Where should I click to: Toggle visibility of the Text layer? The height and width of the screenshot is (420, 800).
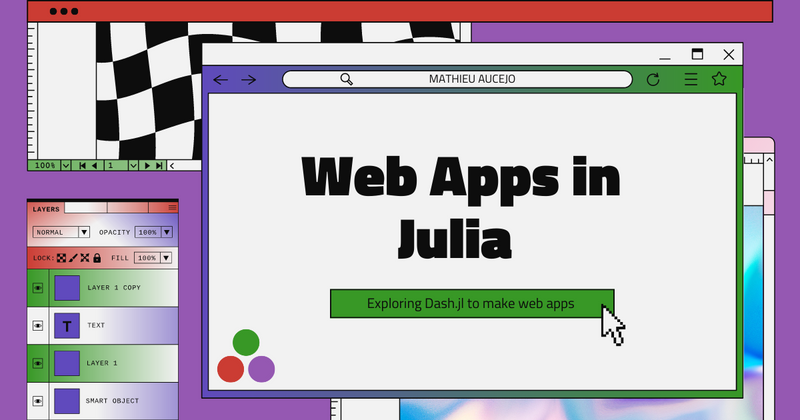(38, 325)
